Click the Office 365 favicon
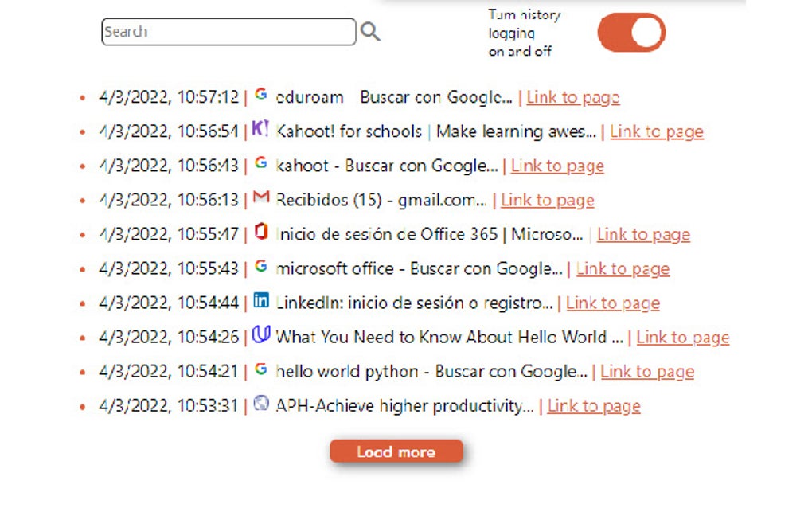The image size is (812, 508). [261, 233]
